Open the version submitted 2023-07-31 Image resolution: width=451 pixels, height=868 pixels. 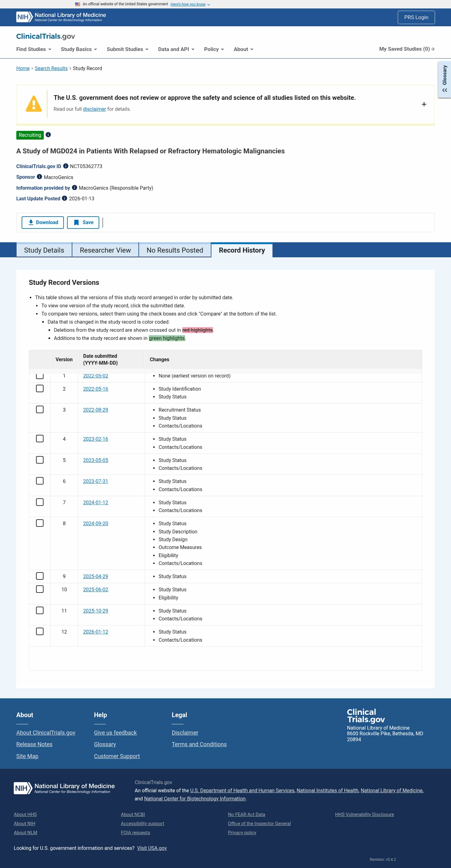(x=96, y=481)
